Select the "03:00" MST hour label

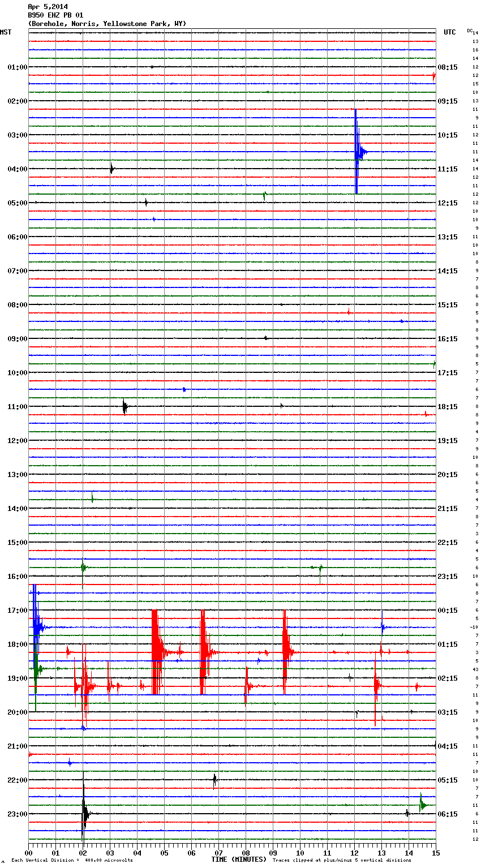tap(18, 135)
